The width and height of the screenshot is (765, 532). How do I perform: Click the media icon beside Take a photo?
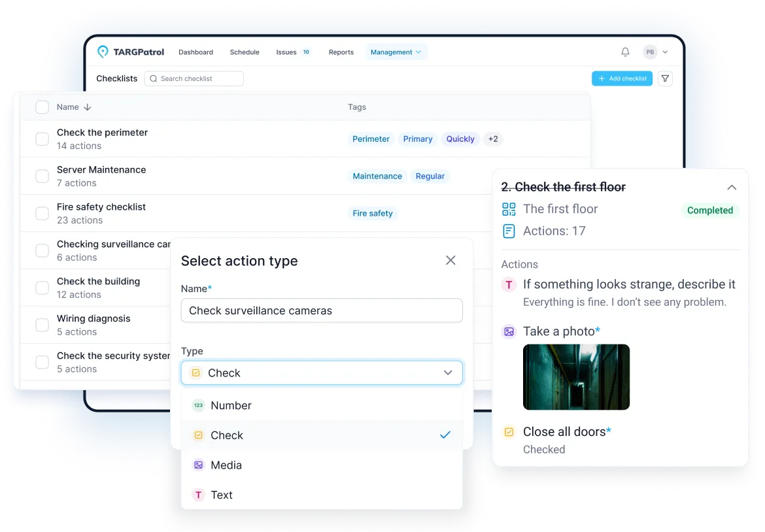coord(509,331)
